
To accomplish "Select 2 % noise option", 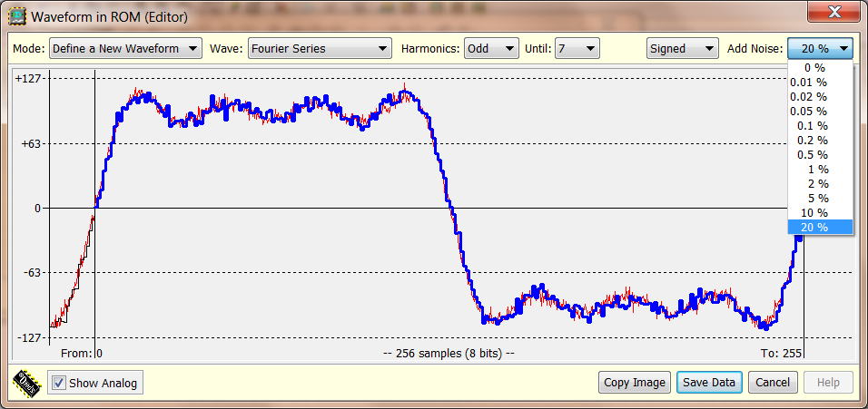I will 821,183.
